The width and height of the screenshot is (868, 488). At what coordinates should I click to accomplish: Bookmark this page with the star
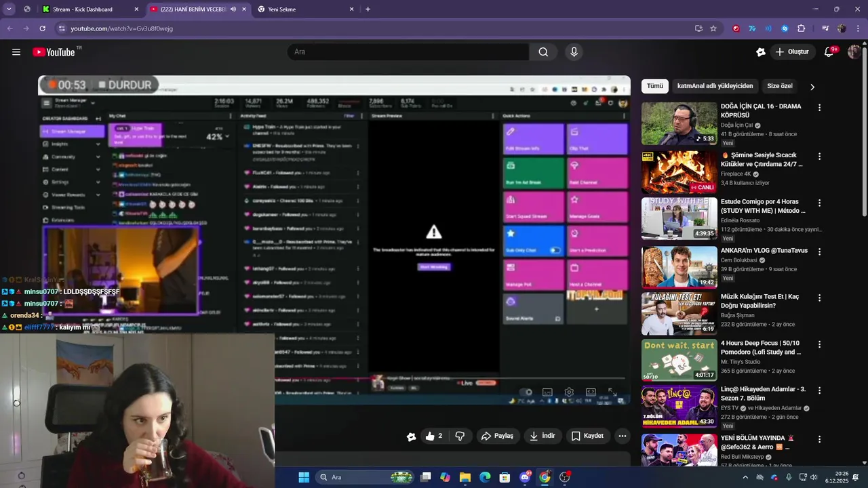(x=713, y=28)
